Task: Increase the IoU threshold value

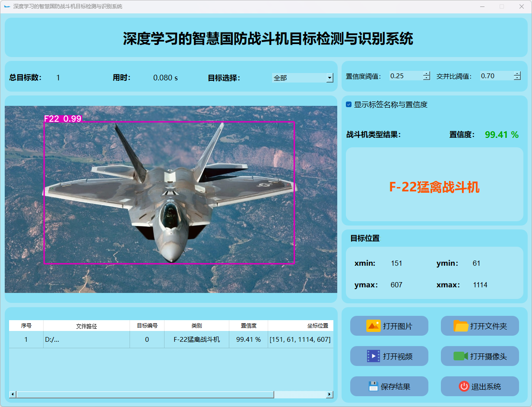Action: coord(517,73)
